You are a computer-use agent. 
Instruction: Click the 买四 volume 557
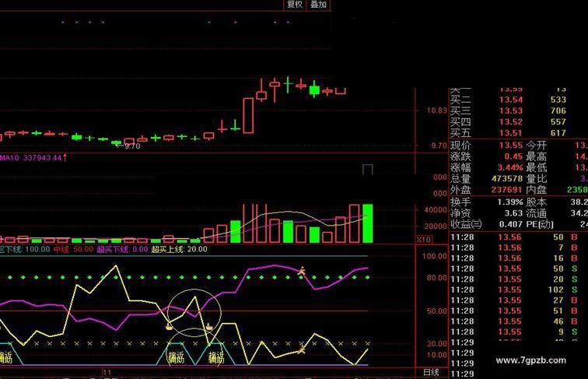[558, 121]
